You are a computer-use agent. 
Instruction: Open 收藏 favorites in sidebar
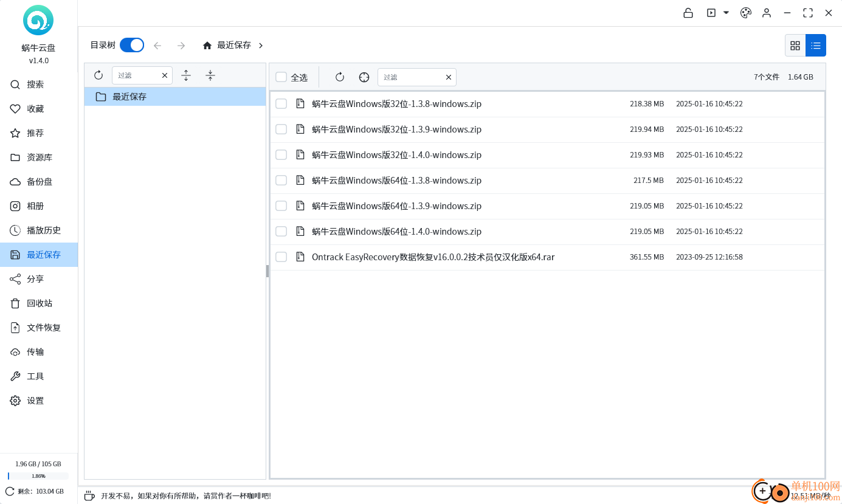click(39, 109)
